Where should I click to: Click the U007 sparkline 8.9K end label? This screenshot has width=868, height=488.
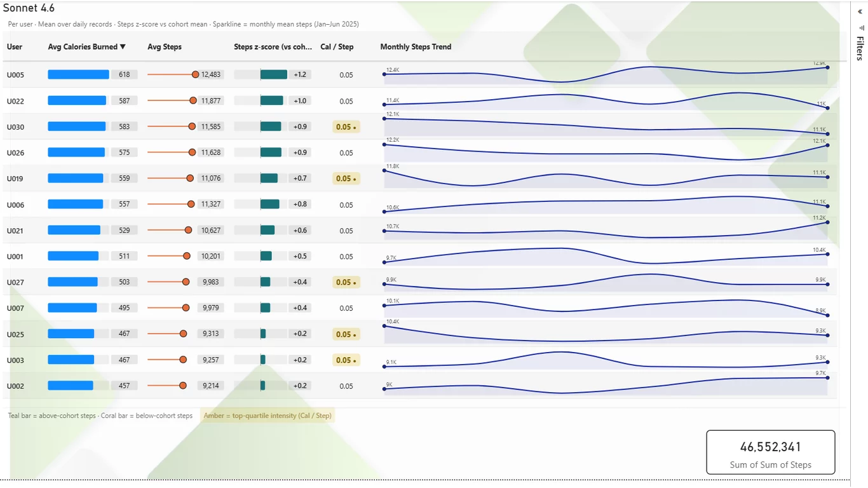[x=820, y=311]
